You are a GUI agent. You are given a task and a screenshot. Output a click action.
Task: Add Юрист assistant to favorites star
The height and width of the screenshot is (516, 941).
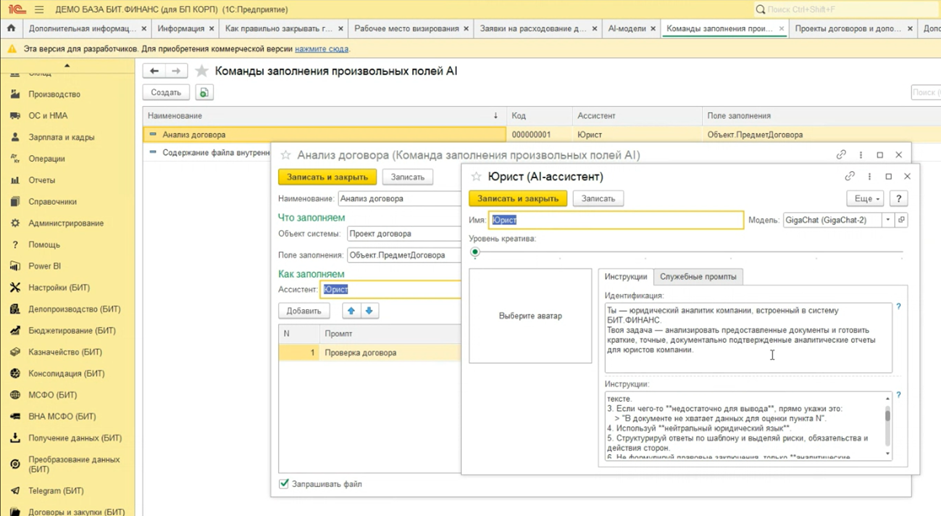click(476, 176)
